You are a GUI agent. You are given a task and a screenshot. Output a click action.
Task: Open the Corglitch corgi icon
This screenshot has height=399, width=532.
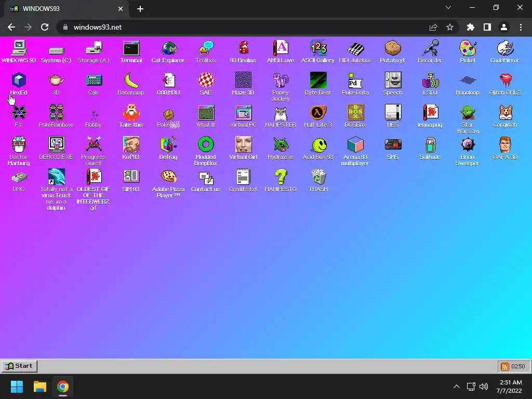(505, 116)
